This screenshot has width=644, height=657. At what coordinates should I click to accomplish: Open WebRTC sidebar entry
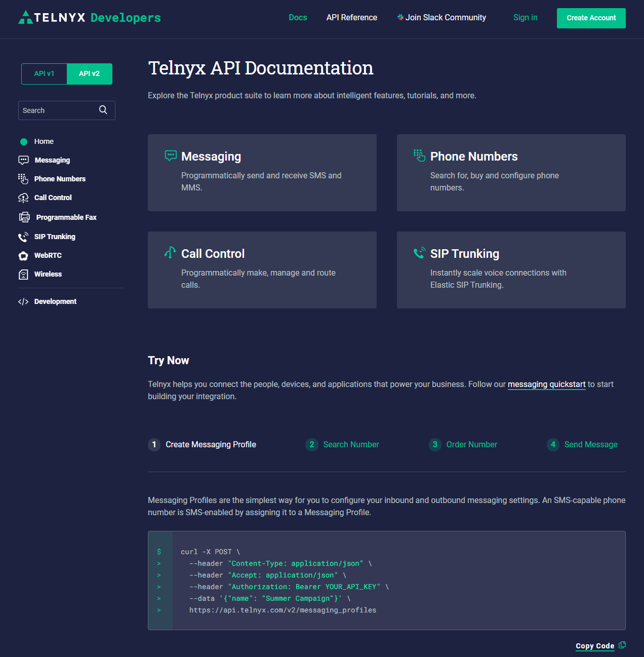click(48, 255)
